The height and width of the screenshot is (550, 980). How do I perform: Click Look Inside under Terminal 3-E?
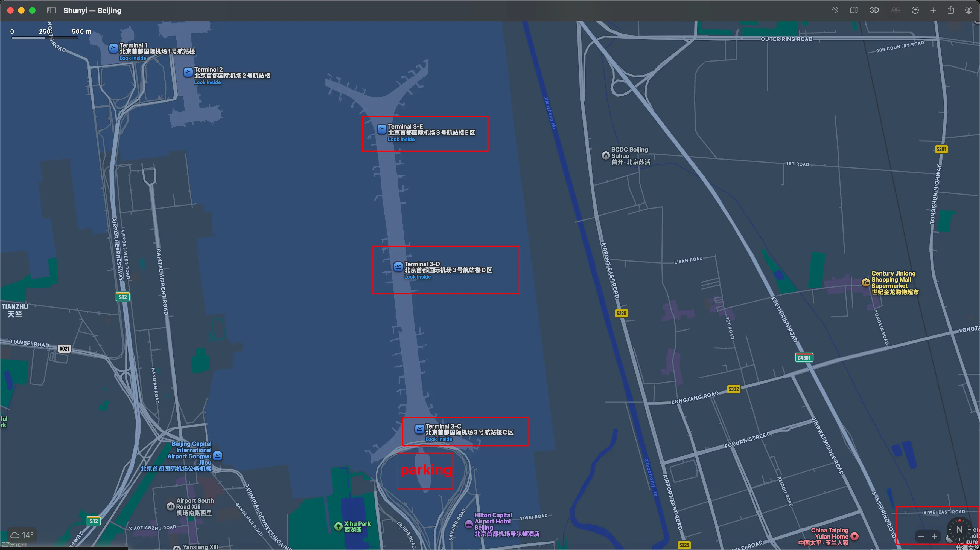401,139
